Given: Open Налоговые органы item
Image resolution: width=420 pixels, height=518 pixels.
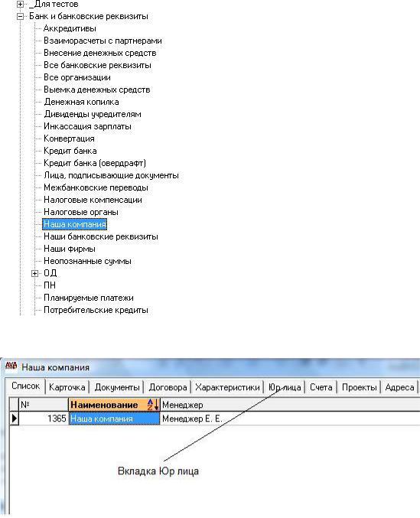Looking at the screenshot, I should [x=81, y=212].
